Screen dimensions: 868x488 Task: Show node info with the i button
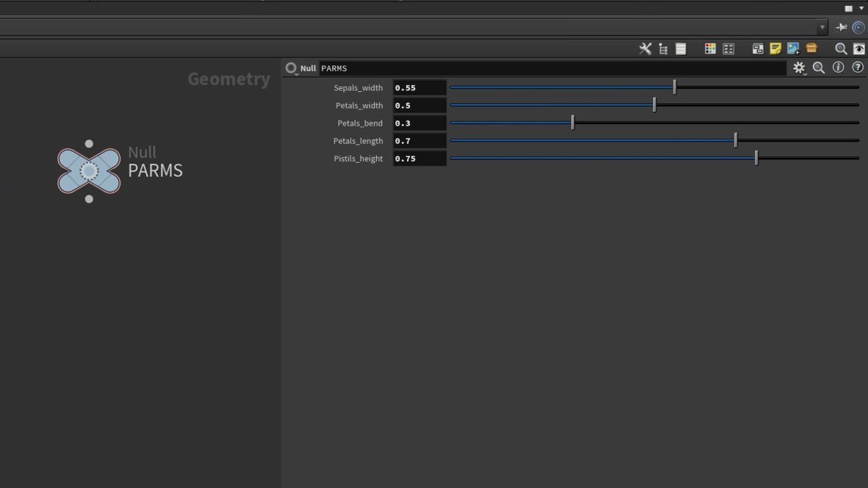(x=838, y=68)
